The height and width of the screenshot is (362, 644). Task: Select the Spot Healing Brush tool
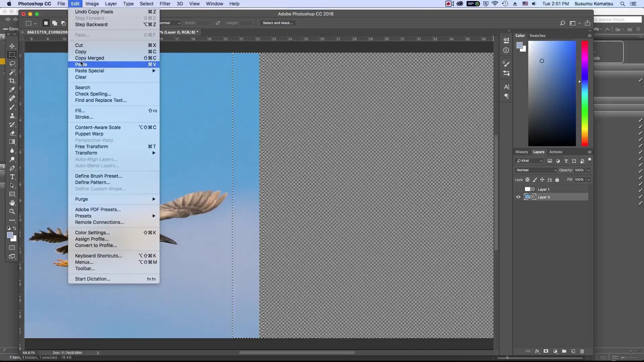12,98
